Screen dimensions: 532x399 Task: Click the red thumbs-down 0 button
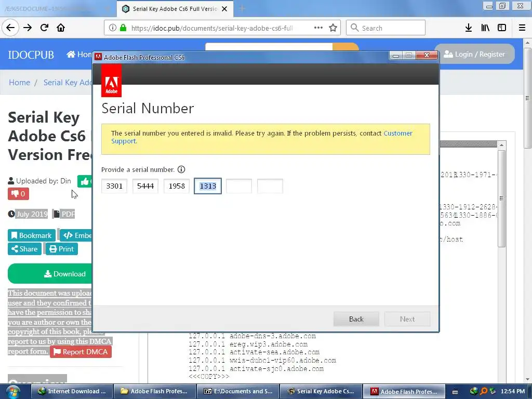click(18, 194)
